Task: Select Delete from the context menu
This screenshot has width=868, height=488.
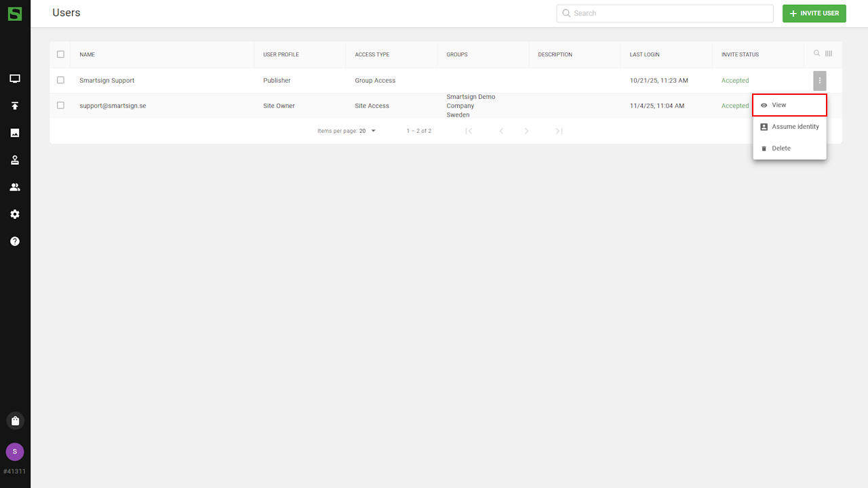Action: coord(789,148)
